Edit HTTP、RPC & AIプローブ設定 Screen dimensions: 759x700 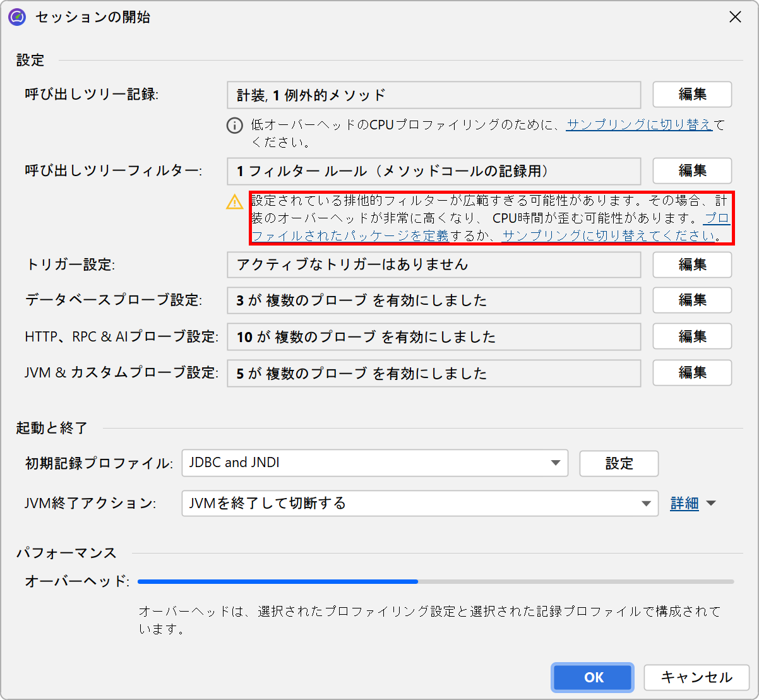click(x=691, y=336)
